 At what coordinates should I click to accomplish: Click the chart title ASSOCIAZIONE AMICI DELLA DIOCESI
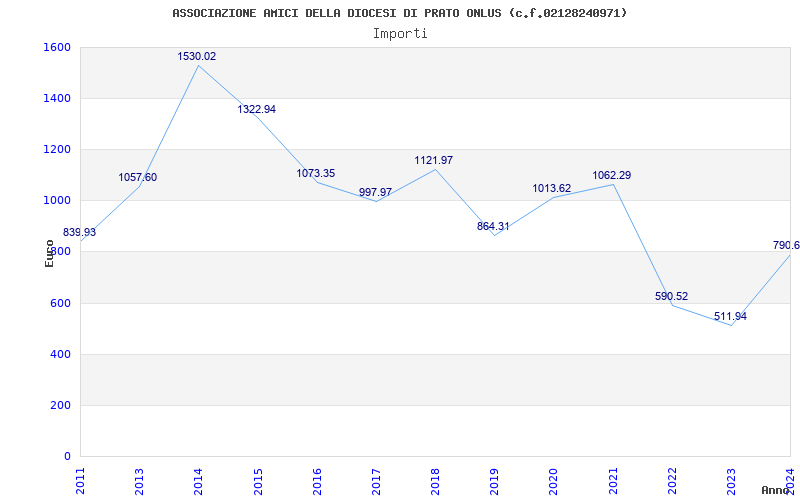click(399, 13)
